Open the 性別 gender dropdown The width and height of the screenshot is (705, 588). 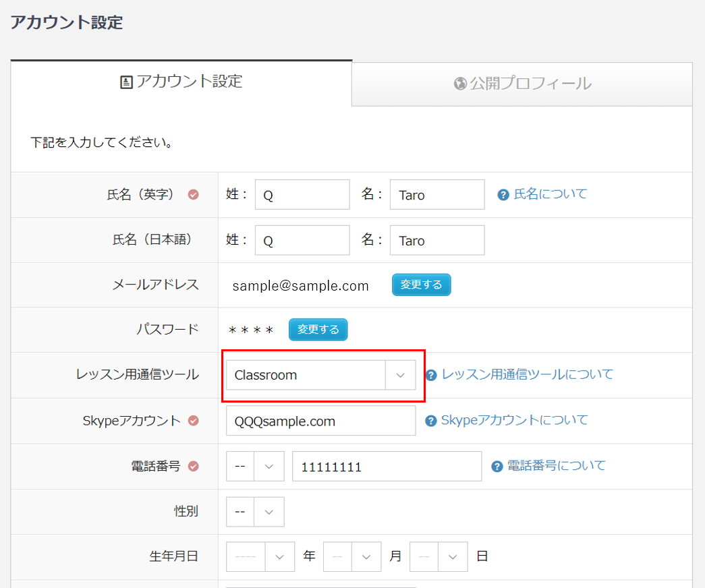pyautogui.click(x=255, y=512)
